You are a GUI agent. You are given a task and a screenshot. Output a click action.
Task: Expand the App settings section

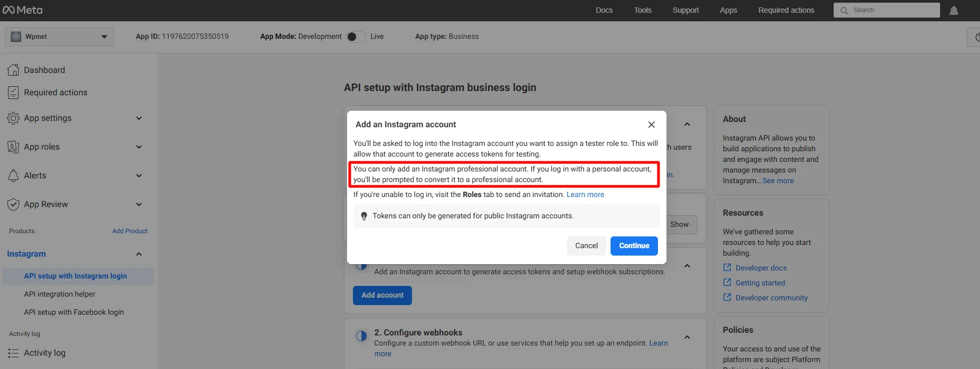pos(139,118)
